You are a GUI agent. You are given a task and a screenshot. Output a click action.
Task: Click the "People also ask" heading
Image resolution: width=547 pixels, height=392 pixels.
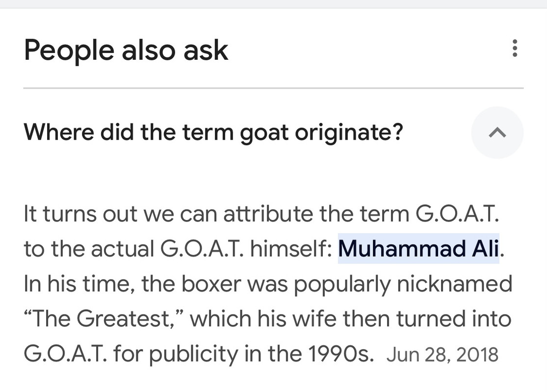click(126, 50)
